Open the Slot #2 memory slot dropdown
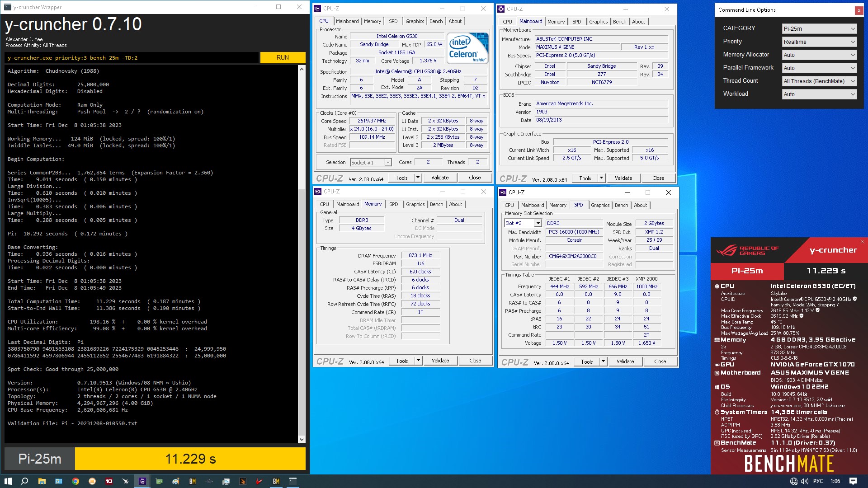 [523, 223]
